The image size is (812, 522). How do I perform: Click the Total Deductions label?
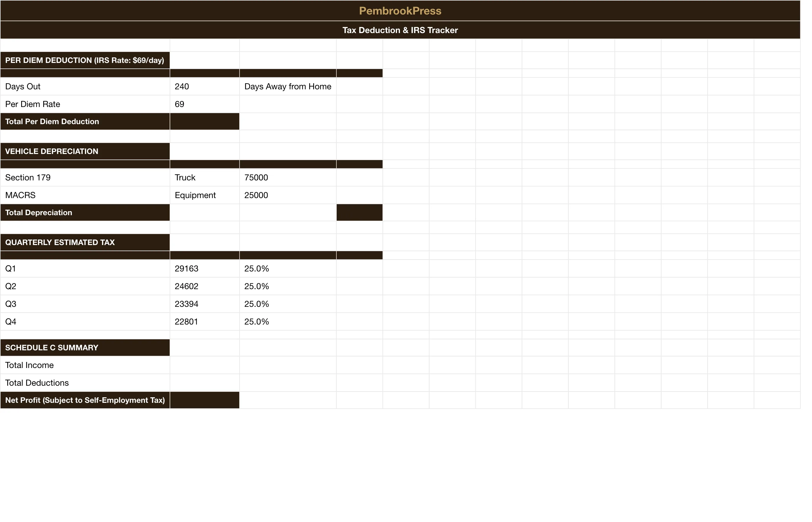coord(85,383)
